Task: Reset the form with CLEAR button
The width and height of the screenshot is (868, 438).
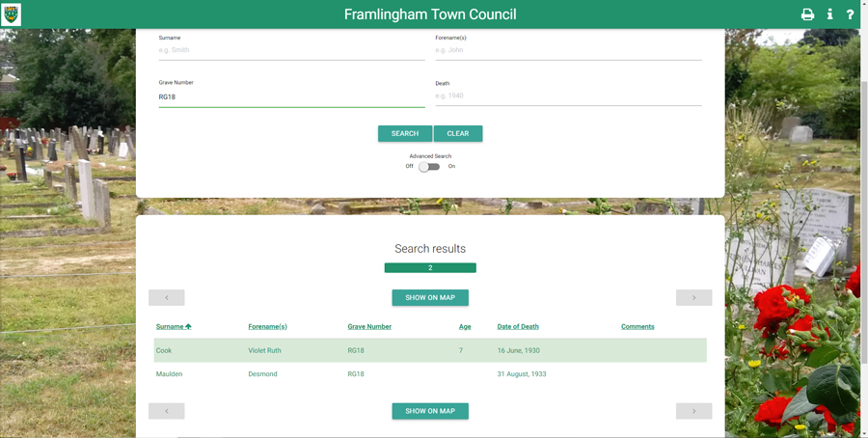Action: 458,133
